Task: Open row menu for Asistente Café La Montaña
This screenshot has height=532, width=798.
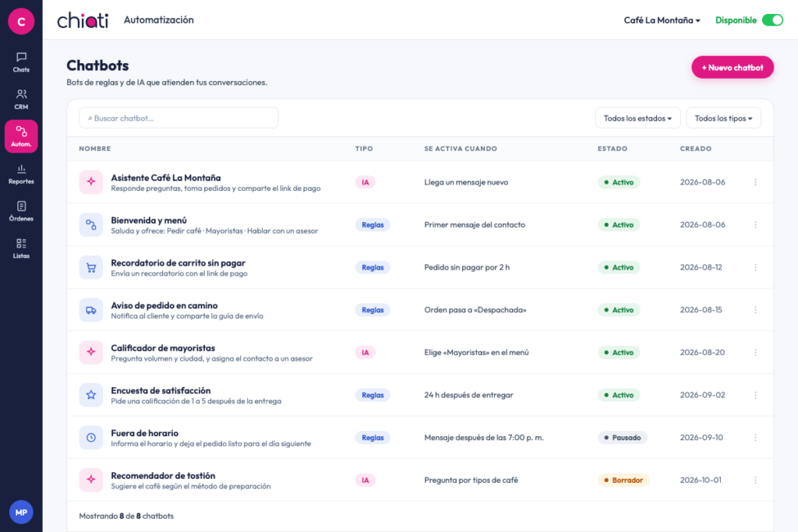Action: tap(755, 182)
